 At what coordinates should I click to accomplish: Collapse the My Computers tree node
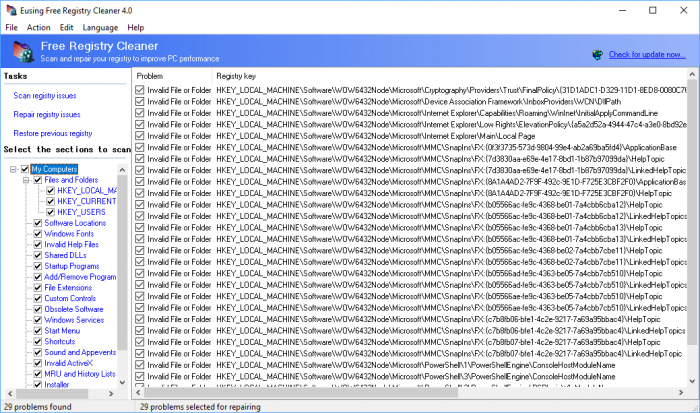click(13, 169)
